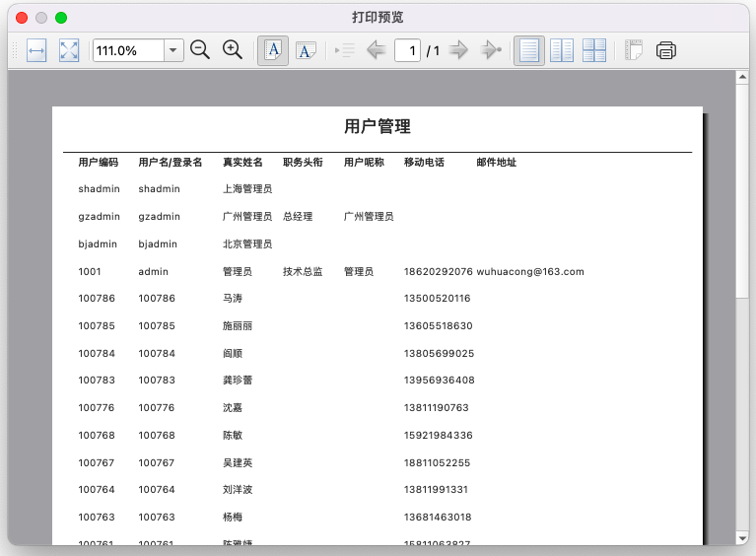Screen dimensions: 756x556
Task: Click the Fit Page icon
Action: [69, 50]
